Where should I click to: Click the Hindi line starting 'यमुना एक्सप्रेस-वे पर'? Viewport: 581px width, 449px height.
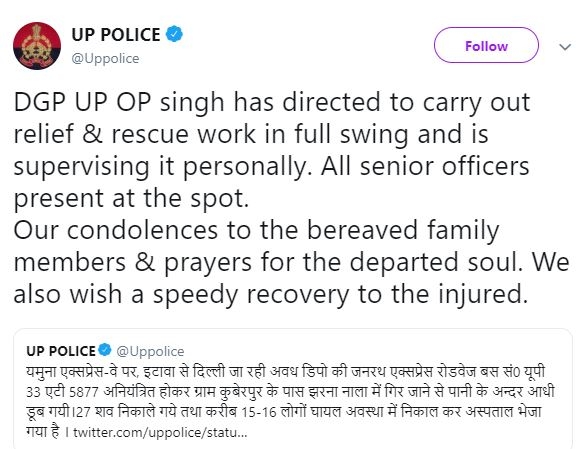[x=286, y=372]
